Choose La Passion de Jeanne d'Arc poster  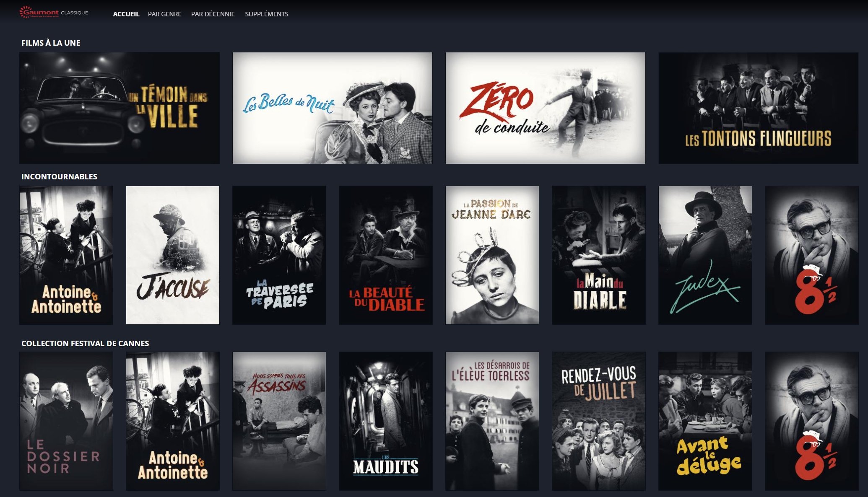point(492,255)
